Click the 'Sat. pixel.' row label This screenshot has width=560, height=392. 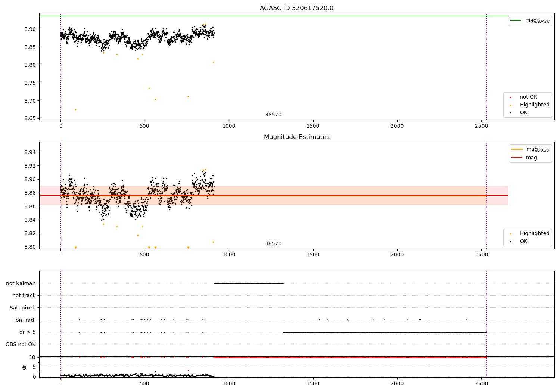tap(22, 308)
